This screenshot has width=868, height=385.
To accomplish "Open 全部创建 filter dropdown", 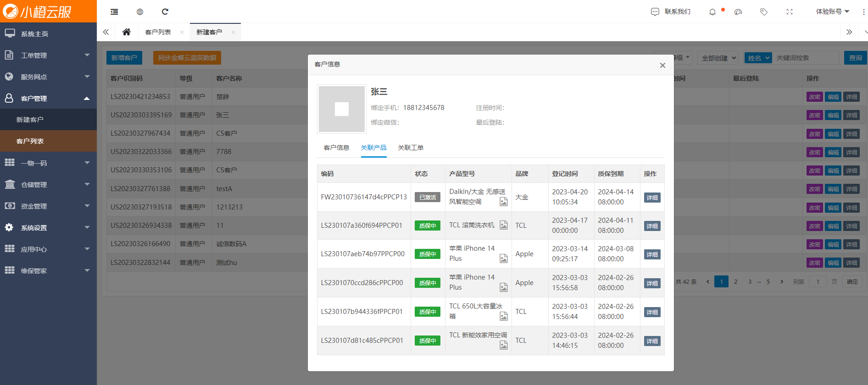I will pyautogui.click(x=718, y=58).
